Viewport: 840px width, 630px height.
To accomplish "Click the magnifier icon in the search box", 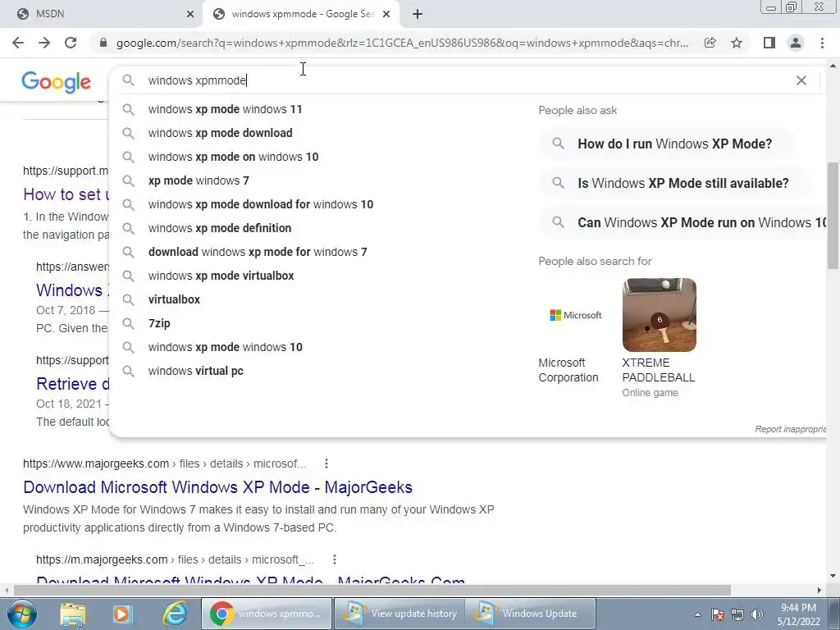I will (128, 80).
